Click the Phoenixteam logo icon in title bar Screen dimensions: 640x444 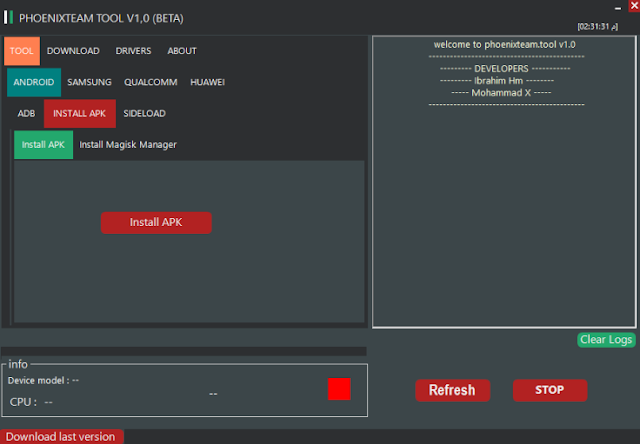click(9, 17)
